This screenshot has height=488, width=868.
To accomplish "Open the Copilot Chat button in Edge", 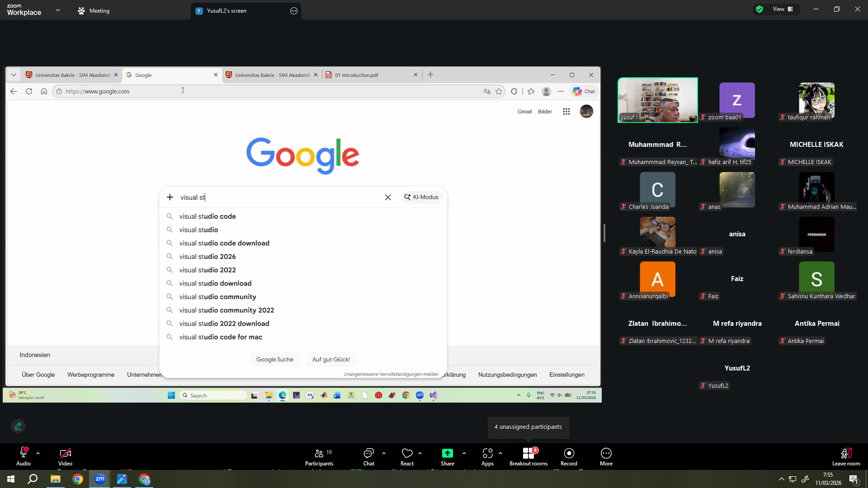I will pyautogui.click(x=584, y=91).
